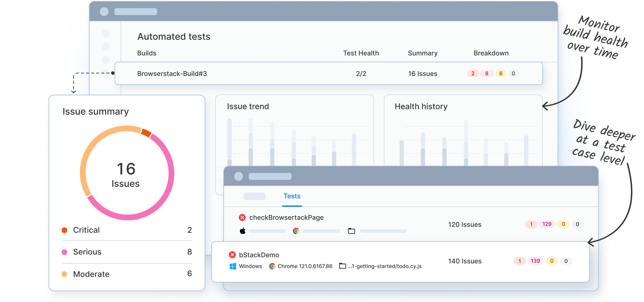This screenshot has width=644, height=302.
Task: Toggle the Moderate legend entry in Issue summary
Action: coord(91,274)
